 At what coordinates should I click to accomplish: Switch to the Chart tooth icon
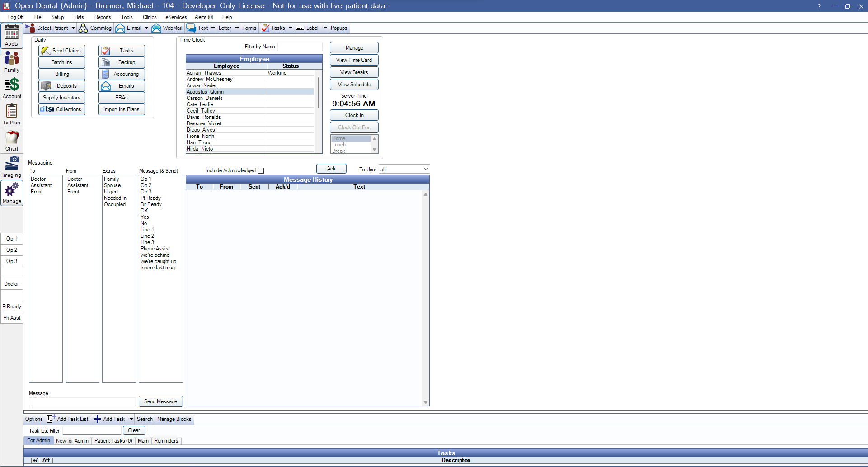coord(12,140)
